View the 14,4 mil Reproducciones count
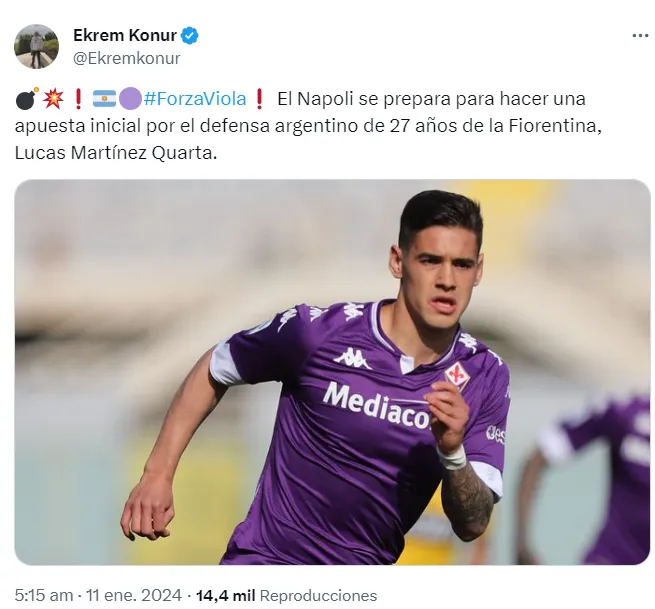 pyautogui.click(x=286, y=595)
